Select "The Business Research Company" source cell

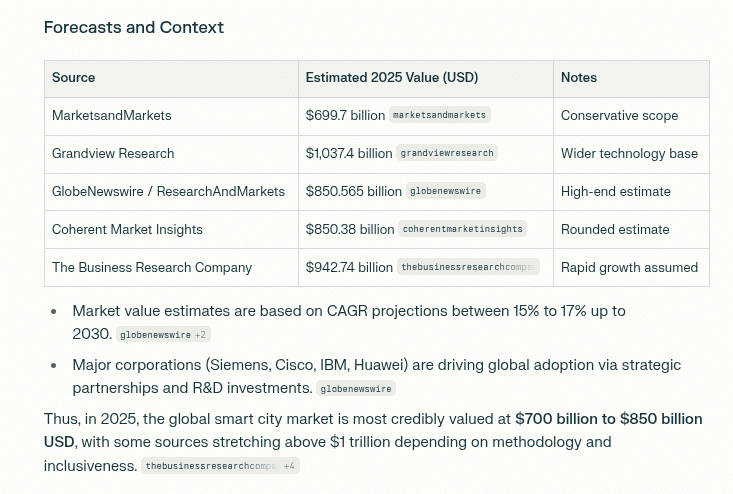pos(152,268)
